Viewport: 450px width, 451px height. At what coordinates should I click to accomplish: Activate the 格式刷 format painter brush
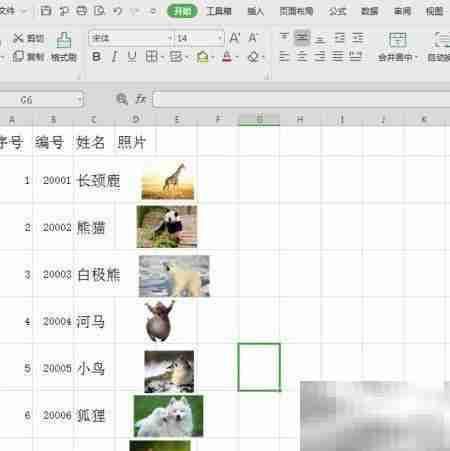tap(64, 47)
